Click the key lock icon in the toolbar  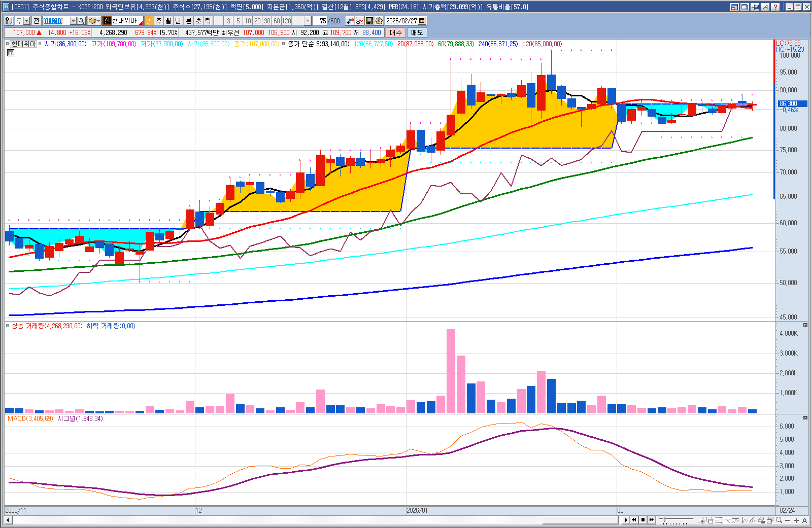[9, 21]
